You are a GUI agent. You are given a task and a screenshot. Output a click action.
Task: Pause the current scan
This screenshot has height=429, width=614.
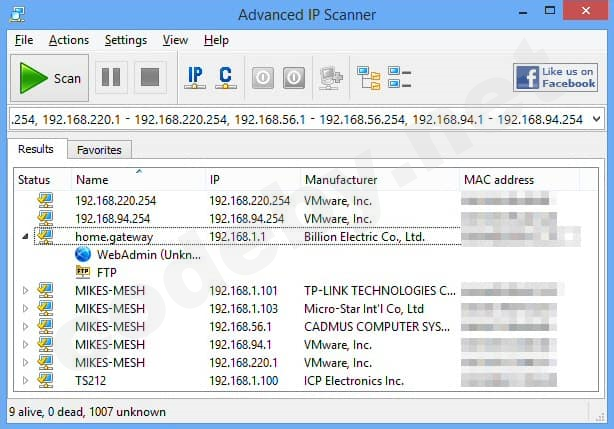(x=111, y=77)
